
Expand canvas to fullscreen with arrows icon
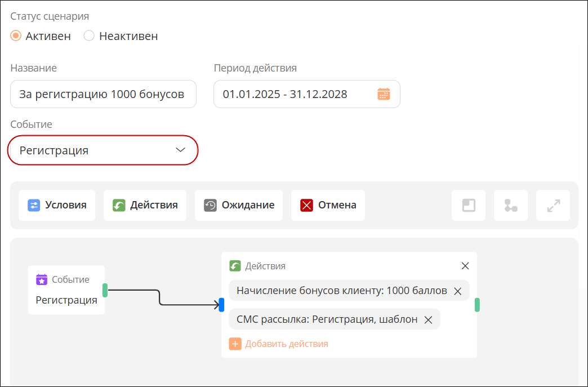[x=553, y=205]
